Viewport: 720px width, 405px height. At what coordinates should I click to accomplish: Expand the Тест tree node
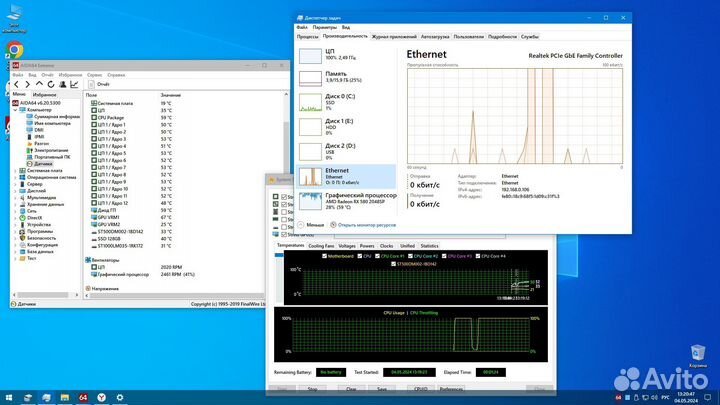pyautogui.click(x=15, y=259)
